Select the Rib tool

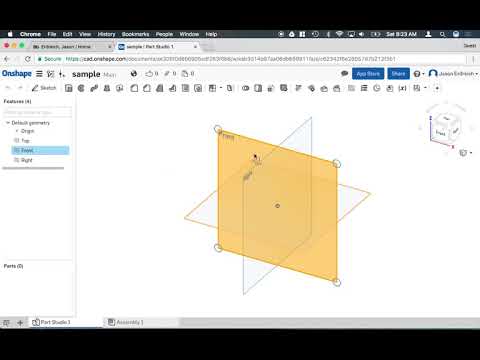[x=172, y=88]
